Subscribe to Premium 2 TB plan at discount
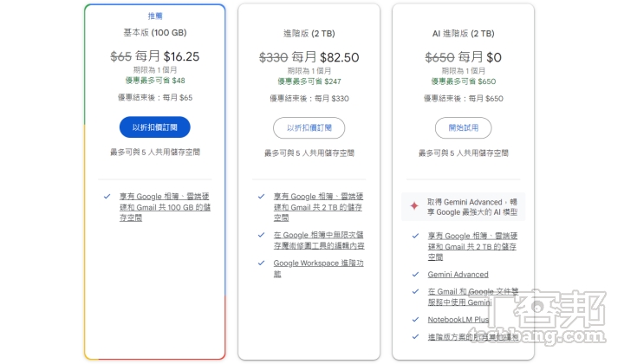 [x=309, y=127]
